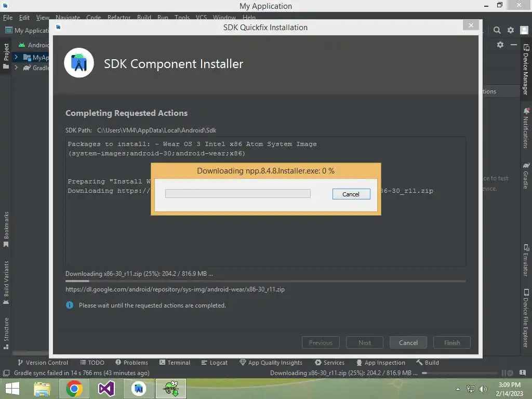The height and width of the screenshot is (399, 532).
Task: Open the Navigate menu
Action: tap(68, 18)
